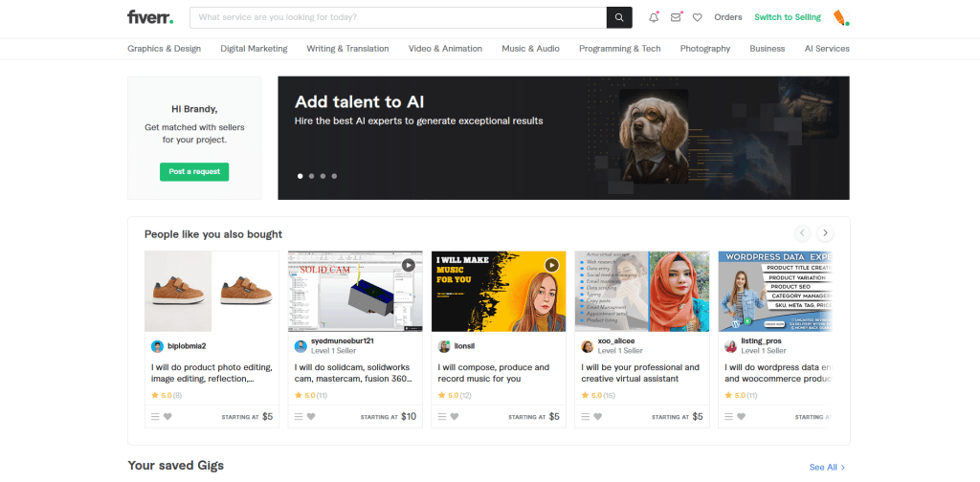Click the search magnifier button

coord(619,17)
